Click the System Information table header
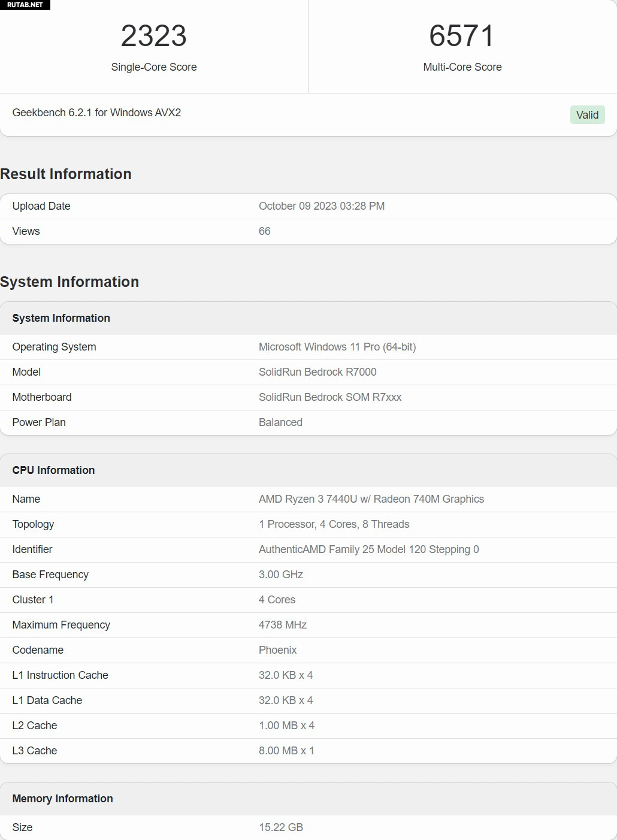Screen dimensions: 617x840 pos(61,318)
